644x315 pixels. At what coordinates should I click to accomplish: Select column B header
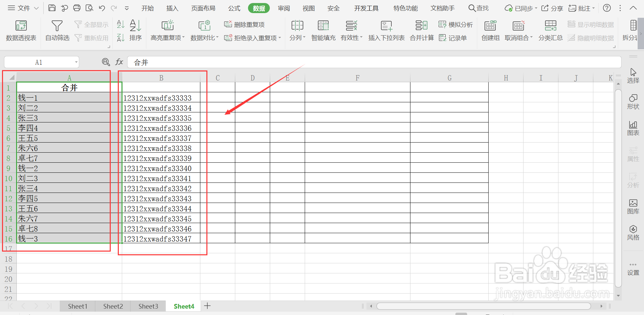click(x=161, y=78)
